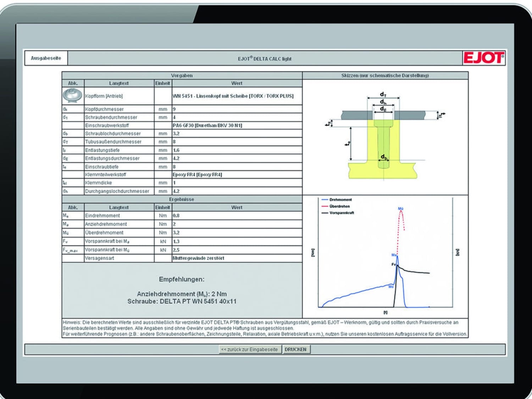532x399 pixels.
Task: Click the Entlastungstiefe value 1.6
Action: (176, 150)
